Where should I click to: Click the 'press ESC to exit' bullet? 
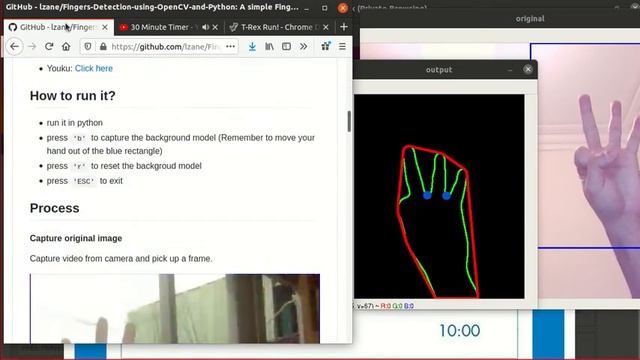(x=84, y=181)
